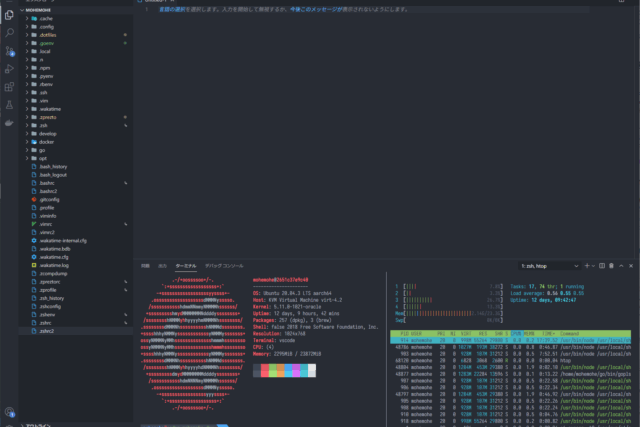The image size is (640, 427).
Task: Follow '今後このメッセージが' don't-show-again link
Action: coord(316,9)
